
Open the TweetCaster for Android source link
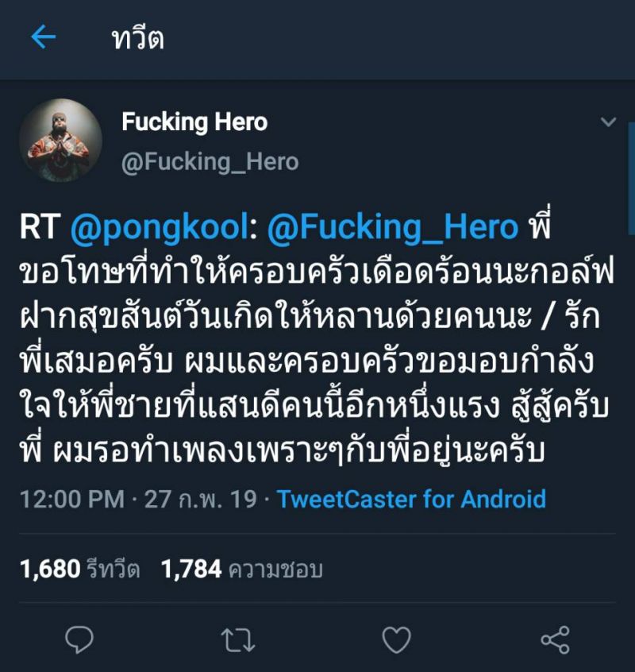point(412,499)
